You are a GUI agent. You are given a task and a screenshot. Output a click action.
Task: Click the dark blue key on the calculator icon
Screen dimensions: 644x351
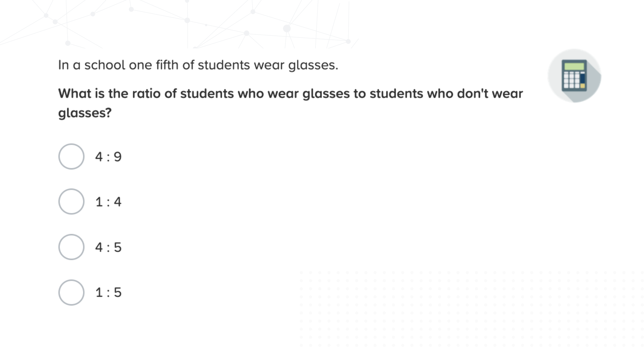[582, 78]
